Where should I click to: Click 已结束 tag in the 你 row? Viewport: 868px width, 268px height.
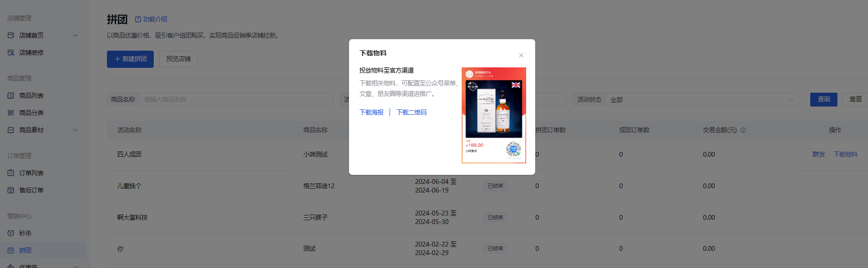click(x=495, y=248)
